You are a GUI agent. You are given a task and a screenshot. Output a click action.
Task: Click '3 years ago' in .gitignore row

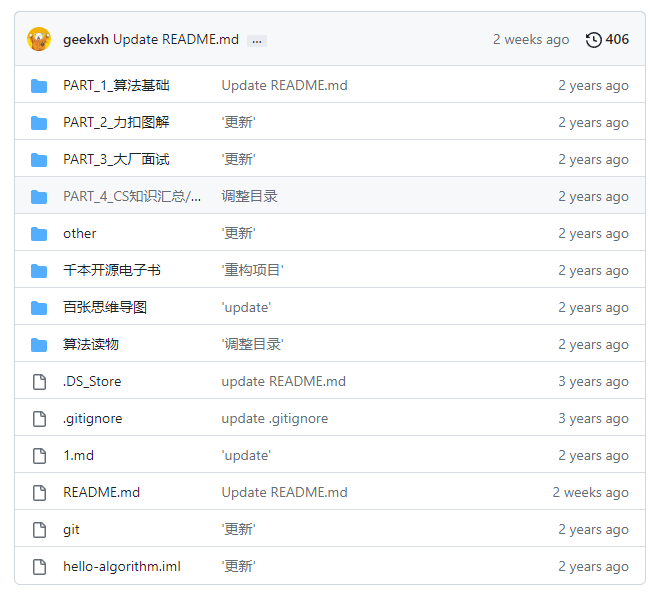[x=593, y=419]
